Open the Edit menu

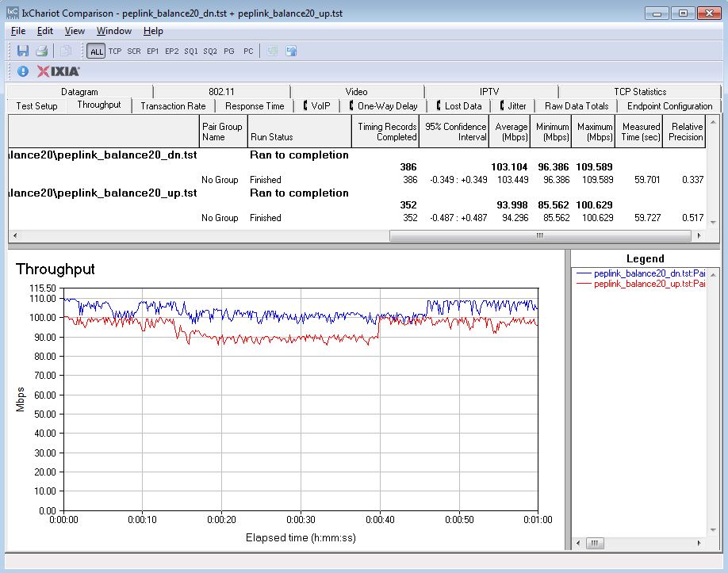pos(45,31)
